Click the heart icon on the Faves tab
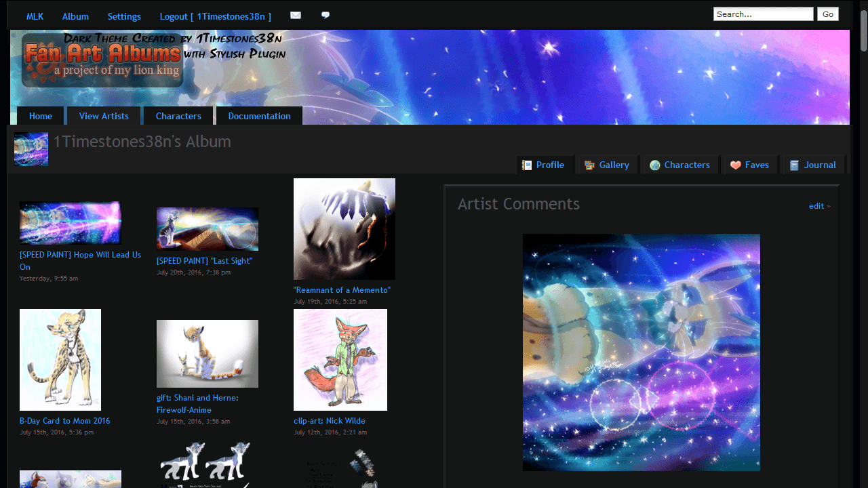868x488 pixels. pos(735,164)
